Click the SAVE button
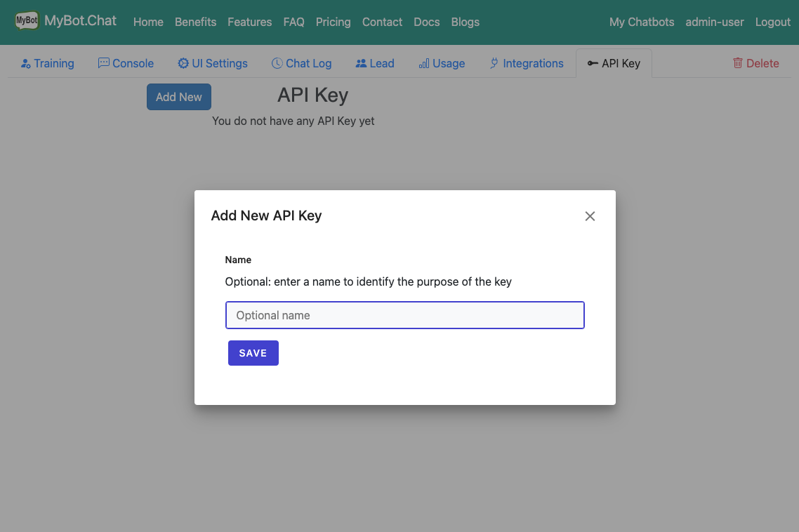 (x=253, y=352)
